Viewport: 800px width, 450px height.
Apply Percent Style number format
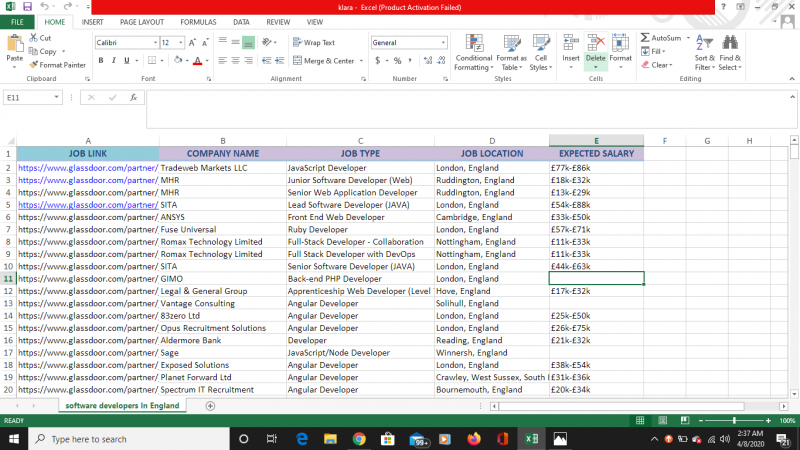[397, 61]
